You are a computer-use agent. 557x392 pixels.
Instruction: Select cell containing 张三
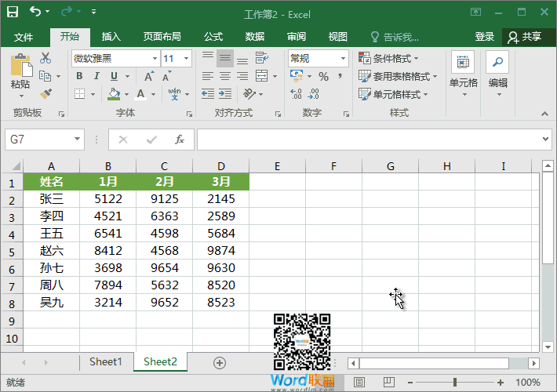[52, 198]
